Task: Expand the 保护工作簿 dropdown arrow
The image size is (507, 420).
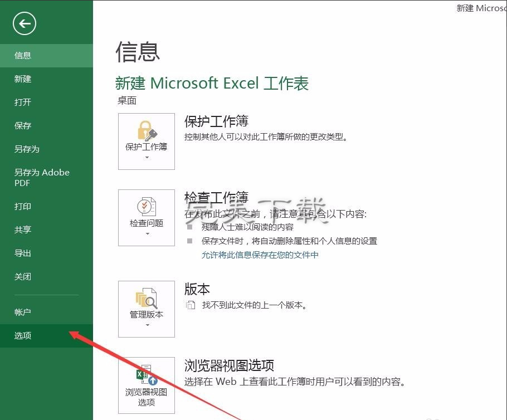Action: point(147,158)
